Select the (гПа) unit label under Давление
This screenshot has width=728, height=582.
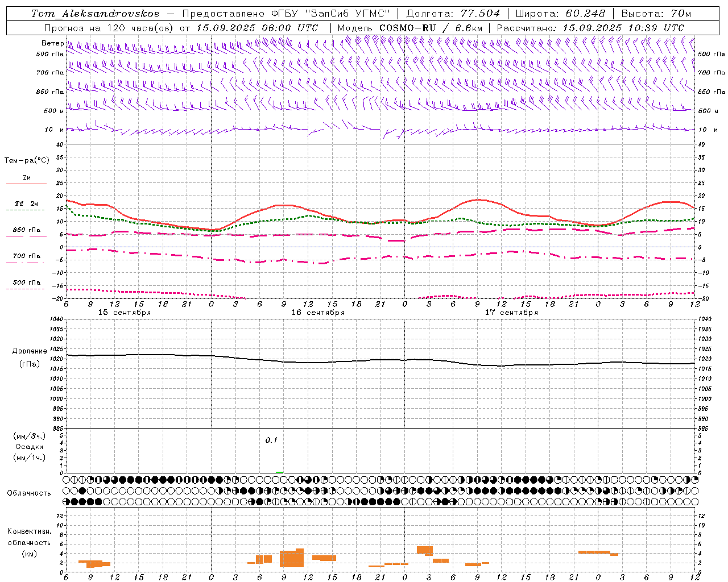click(x=30, y=364)
